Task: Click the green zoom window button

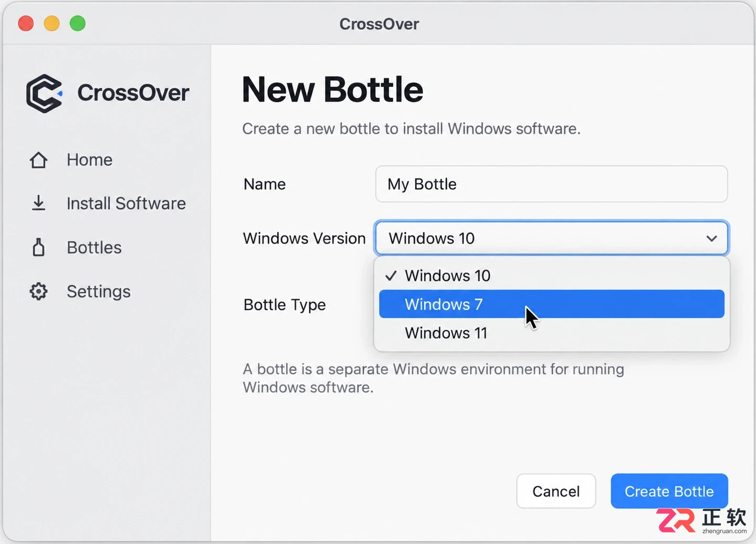Action: click(x=78, y=24)
